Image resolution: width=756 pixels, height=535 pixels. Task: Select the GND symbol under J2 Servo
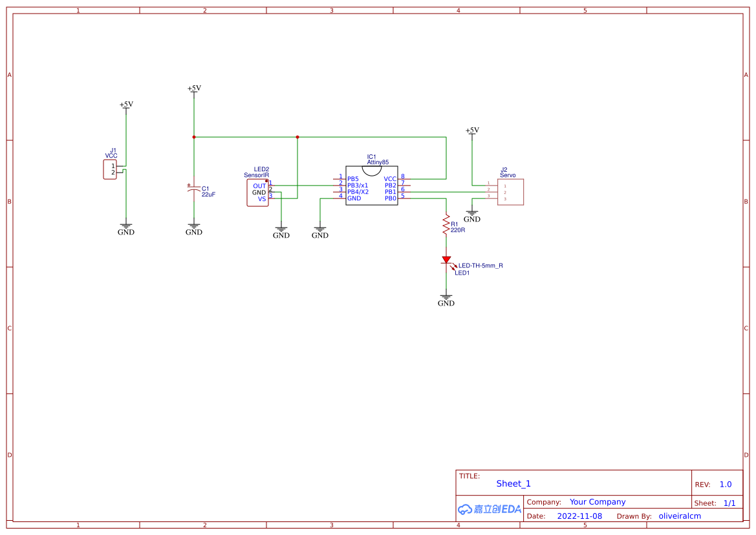(x=472, y=214)
